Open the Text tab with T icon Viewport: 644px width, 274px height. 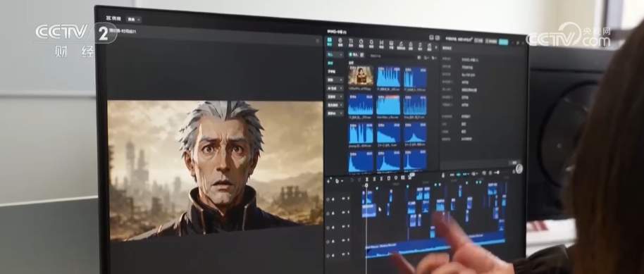[351, 43]
